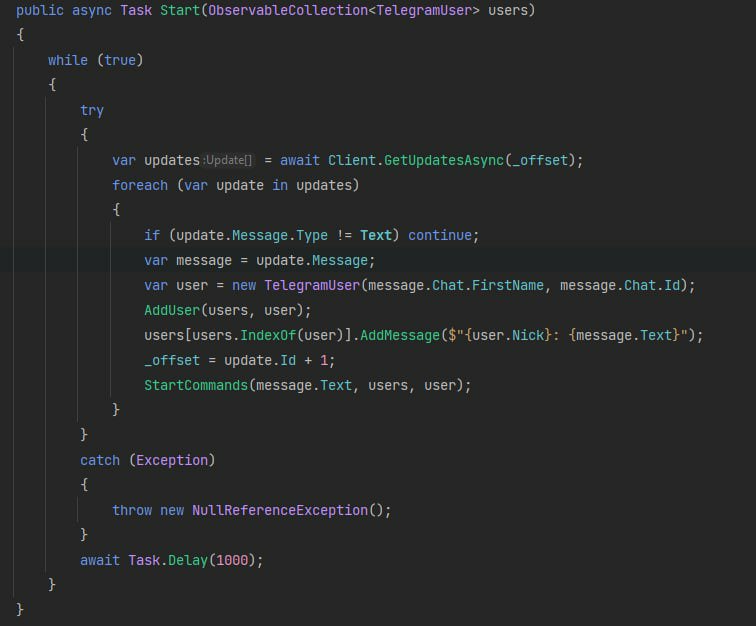This screenshot has height=626, width=756.
Task: Click the try keyword
Action: (x=92, y=110)
